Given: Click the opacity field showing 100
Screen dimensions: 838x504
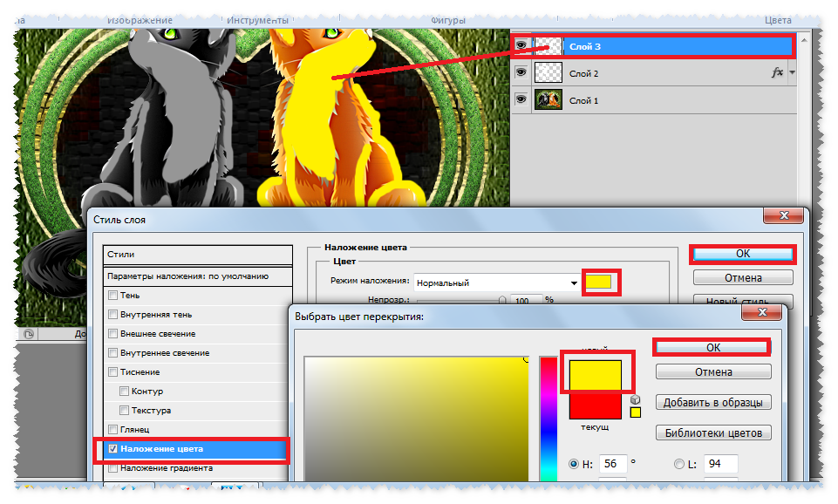Looking at the screenshot, I should click(527, 300).
